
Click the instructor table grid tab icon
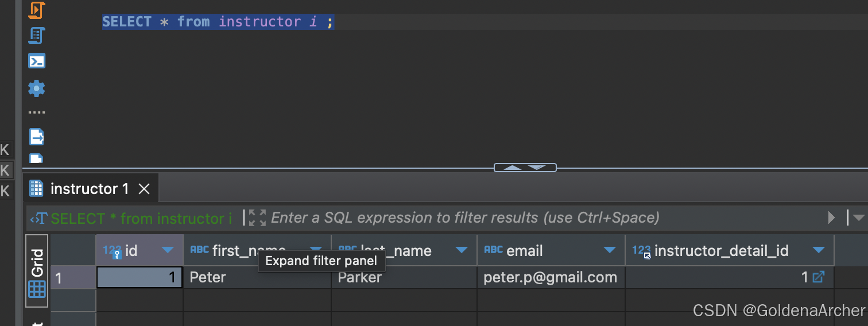36,188
